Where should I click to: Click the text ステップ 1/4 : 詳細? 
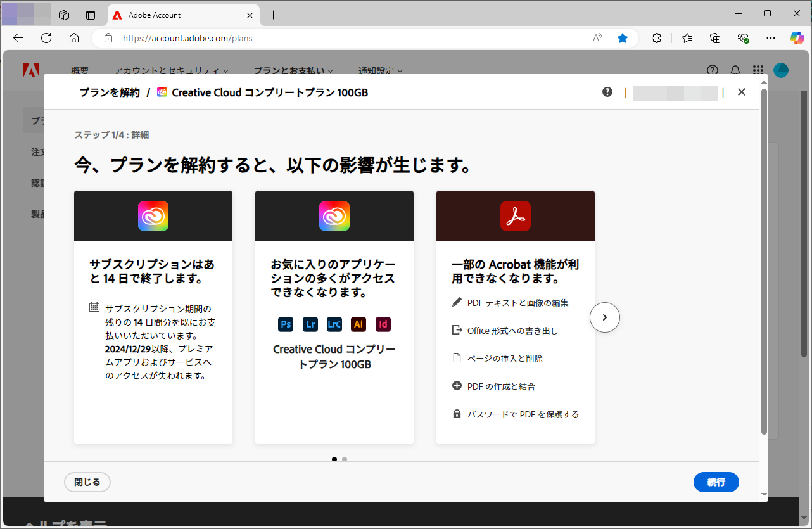[112, 134]
